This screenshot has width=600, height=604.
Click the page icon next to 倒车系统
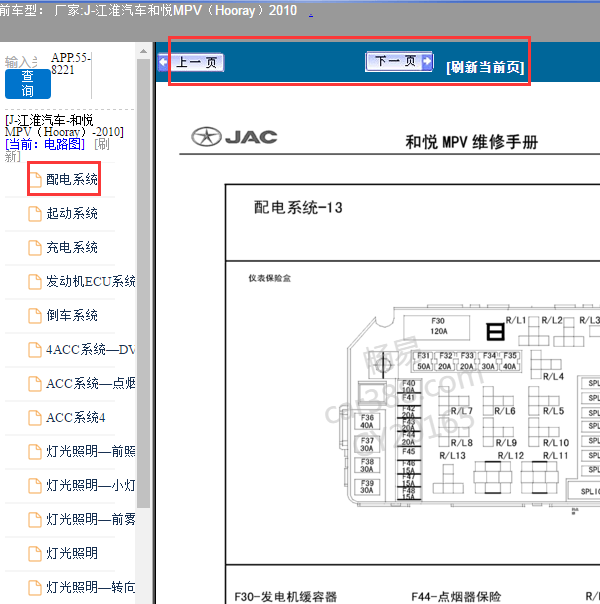click(x=35, y=316)
